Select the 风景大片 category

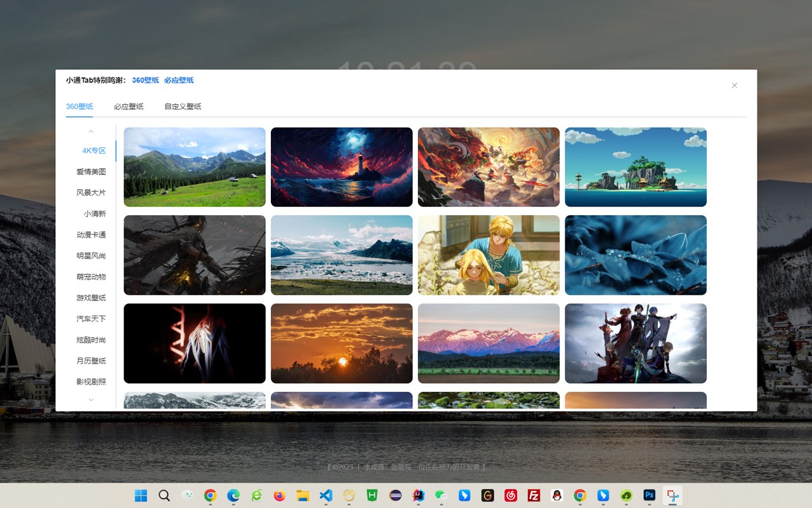(x=91, y=192)
